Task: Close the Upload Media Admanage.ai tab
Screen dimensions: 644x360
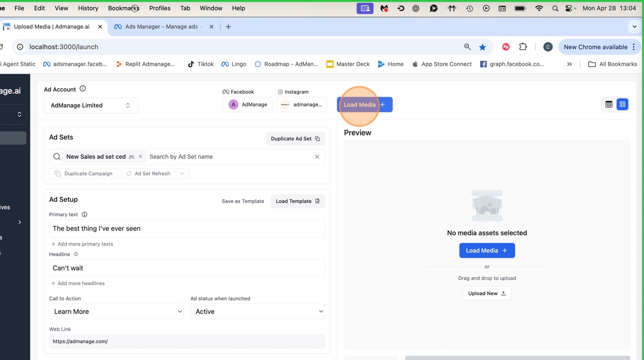Action: [100, 26]
